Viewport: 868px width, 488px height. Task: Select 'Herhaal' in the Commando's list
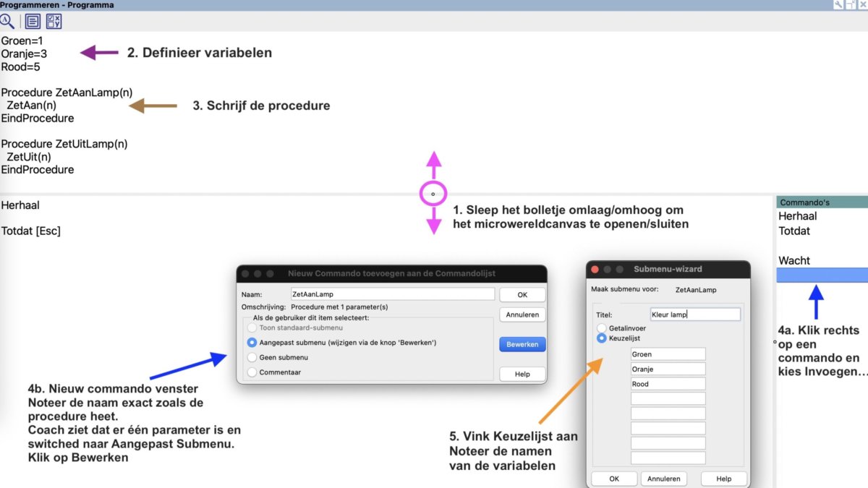(x=797, y=216)
